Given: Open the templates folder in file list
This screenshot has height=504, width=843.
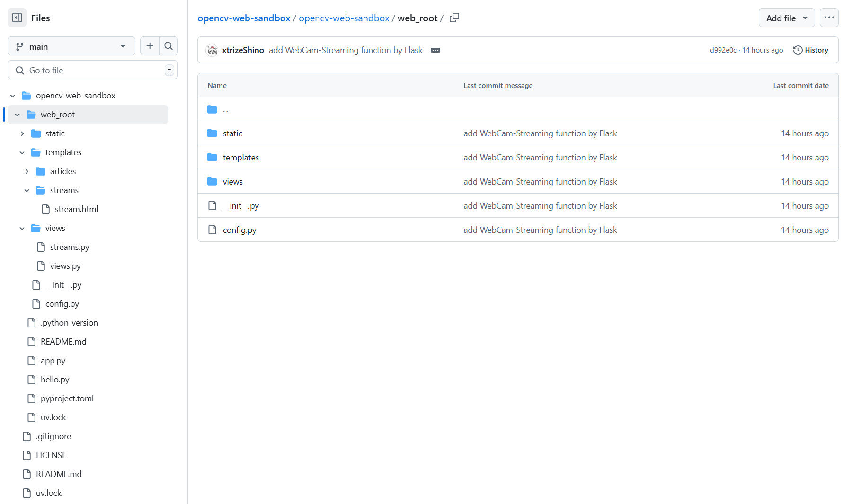Looking at the screenshot, I should tap(240, 158).
